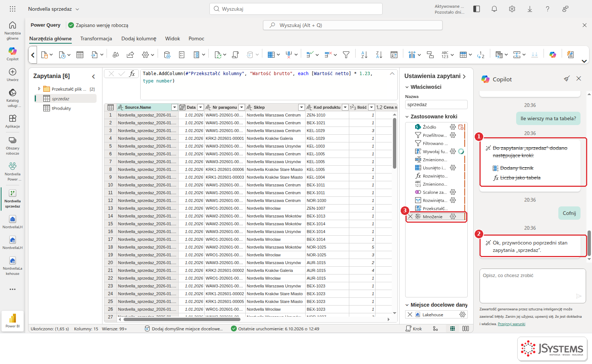The height and width of the screenshot is (364, 592).
Task: Expand the Przekształć plik folder
Action: pos(39,89)
